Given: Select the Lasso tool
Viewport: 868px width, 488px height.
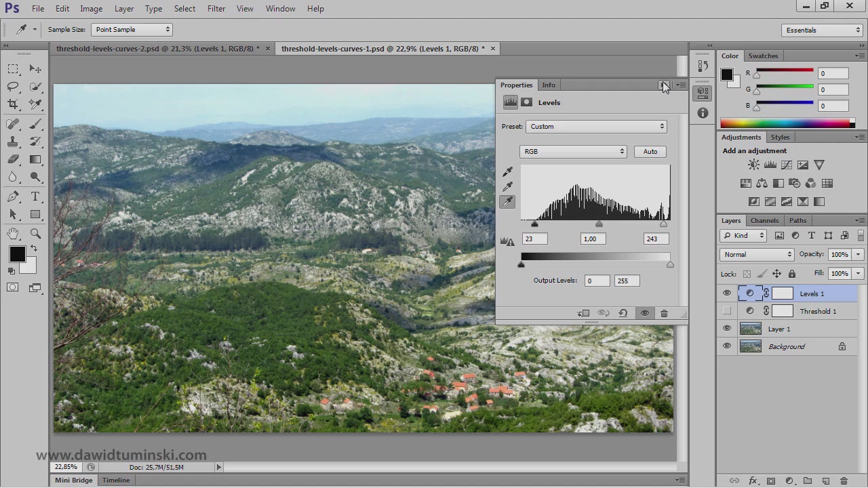Looking at the screenshot, I should tap(13, 87).
